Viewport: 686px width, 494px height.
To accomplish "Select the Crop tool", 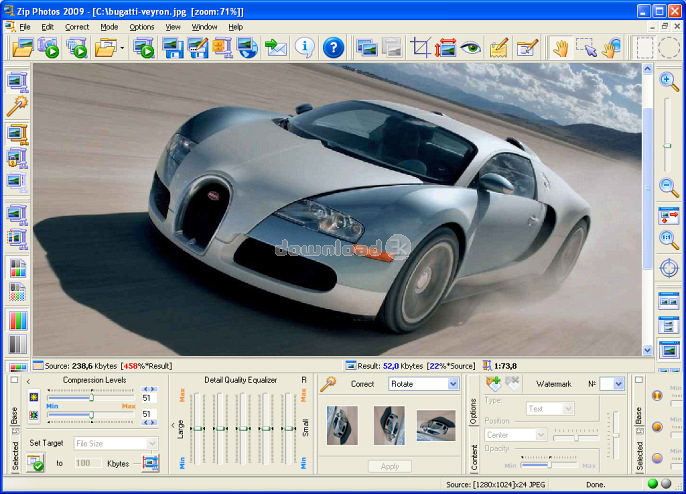I will [420, 47].
